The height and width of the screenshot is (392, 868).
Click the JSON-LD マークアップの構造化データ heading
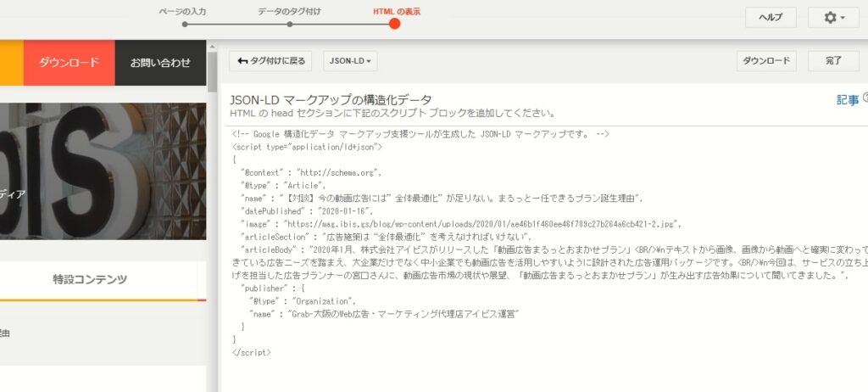pos(331,100)
